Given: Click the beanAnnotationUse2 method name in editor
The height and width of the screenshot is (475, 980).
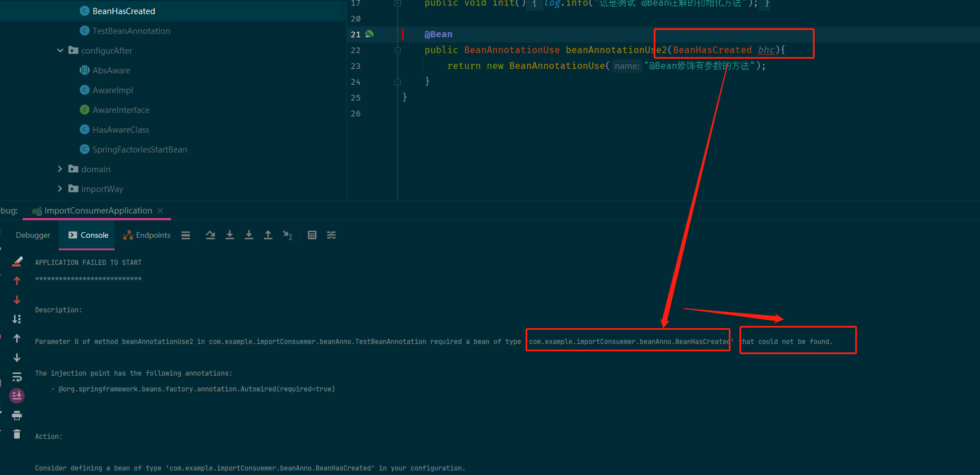Looking at the screenshot, I should [x=616, y=50].
